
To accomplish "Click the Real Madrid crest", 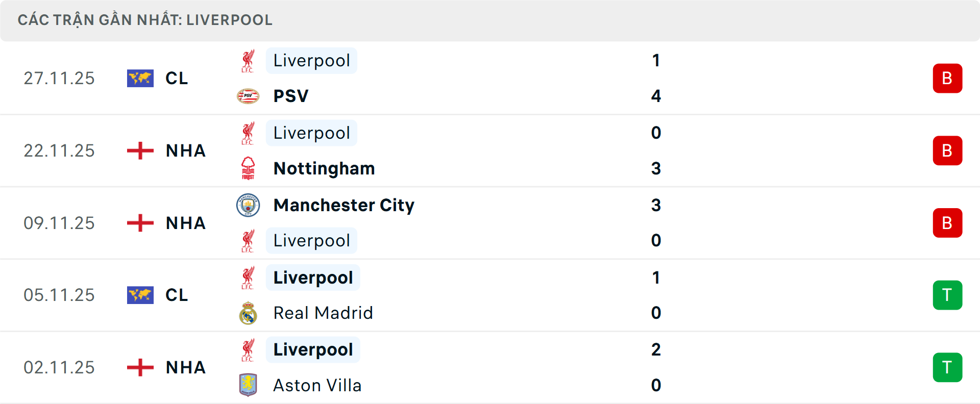I will [x=249, y=313].
